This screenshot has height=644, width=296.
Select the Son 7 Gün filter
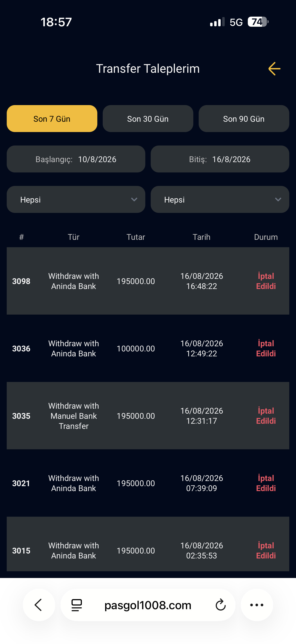(x=52, y=119)
